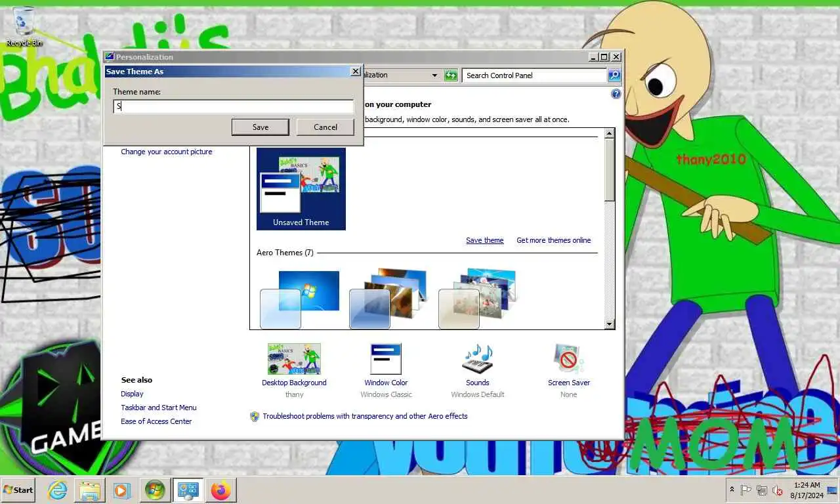
Task: Select the Windows 7 Aero theme
Action: [300, 299]
